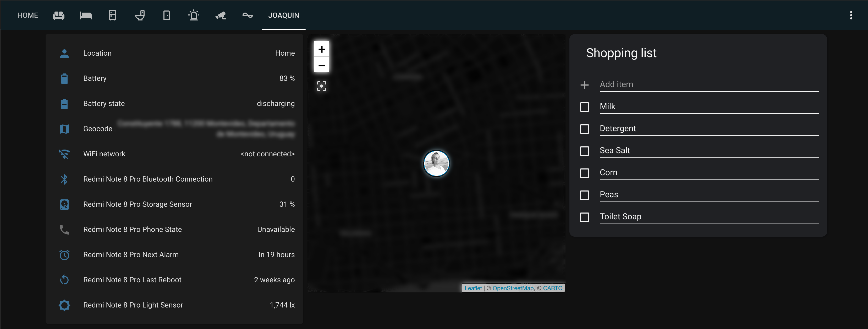Open the OpenStreetMap attribution link
This screenshot has width=868, height=329.
[x=513, y=288]
